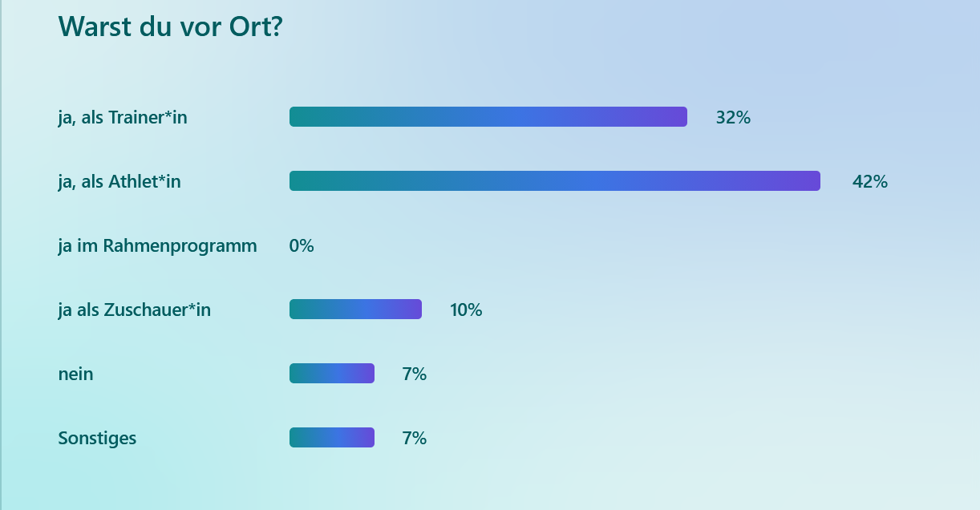
Task: Click the Zuschauer*in result bar
Action: point(355,310)
